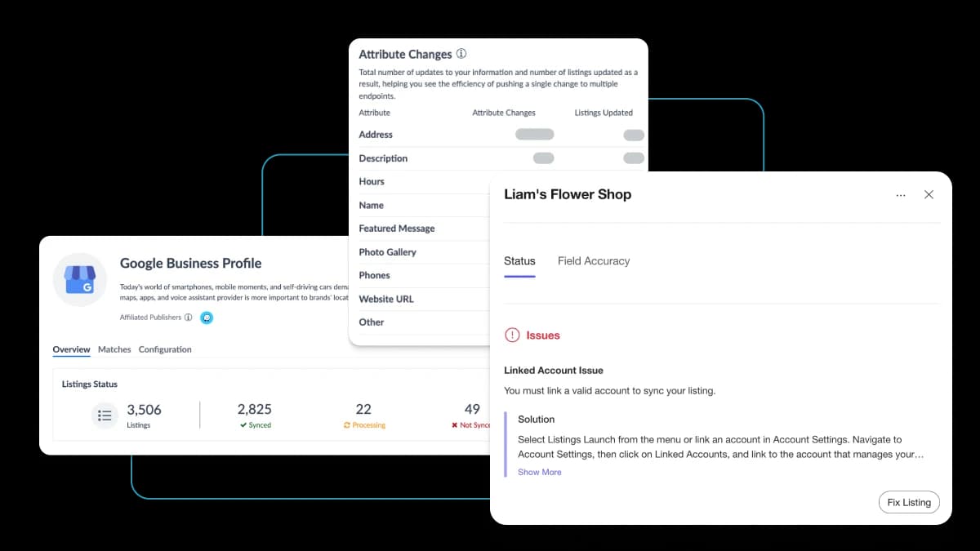980x551 pixels.
Task: Click the Listings list icon
Action: pos(105,415)
